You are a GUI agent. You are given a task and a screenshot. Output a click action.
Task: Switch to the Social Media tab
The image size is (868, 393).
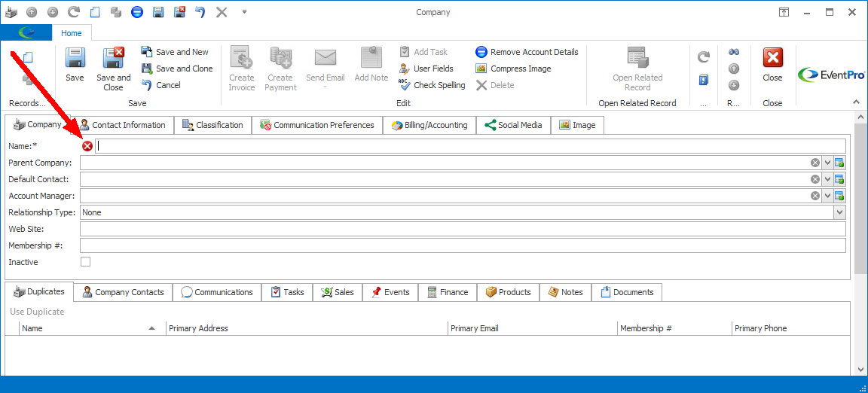[x=513, y=125]
